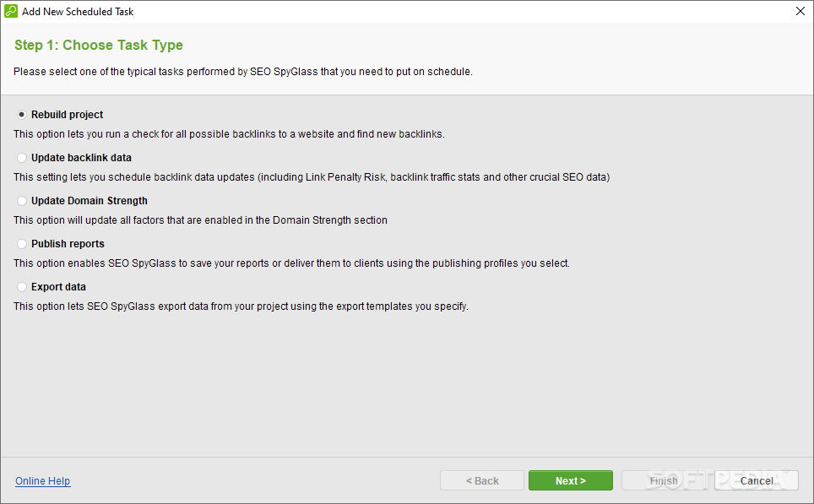Click the Update Domain Strength label text
814x504 pixels.
90,201
